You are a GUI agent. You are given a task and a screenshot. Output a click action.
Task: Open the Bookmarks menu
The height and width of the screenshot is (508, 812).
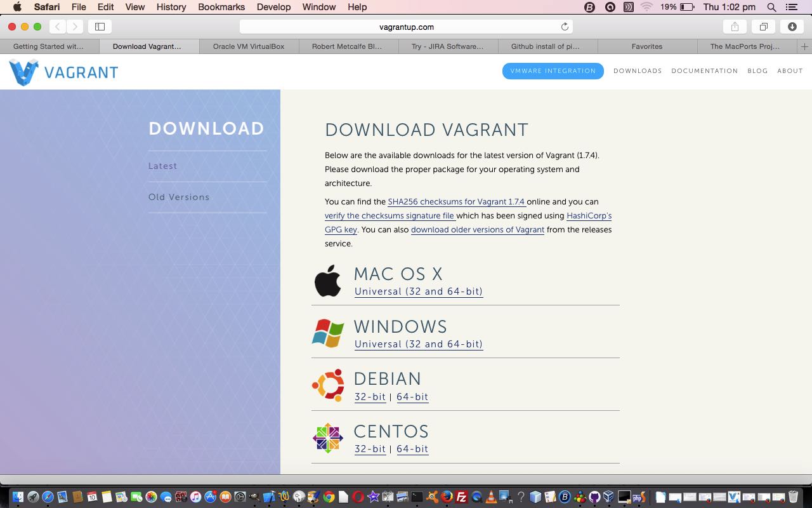221,7
